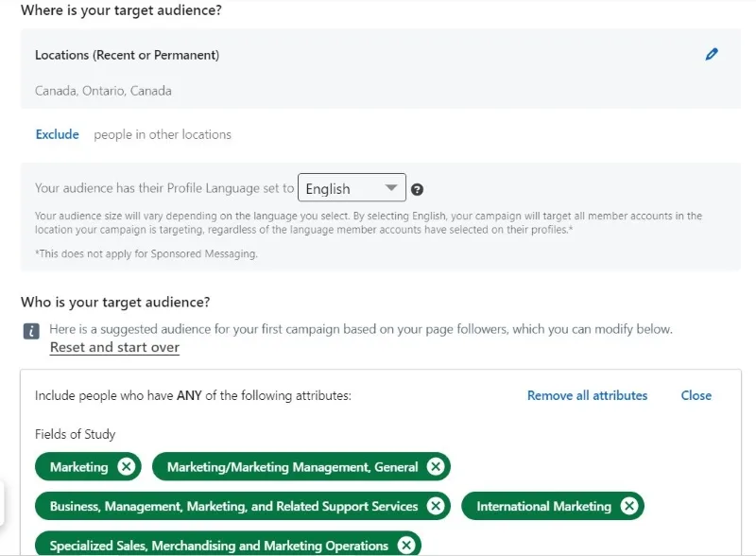Select the International Marketing chip label
The height and width of the screenshot is (556, 756).
(x=544, y=506)
